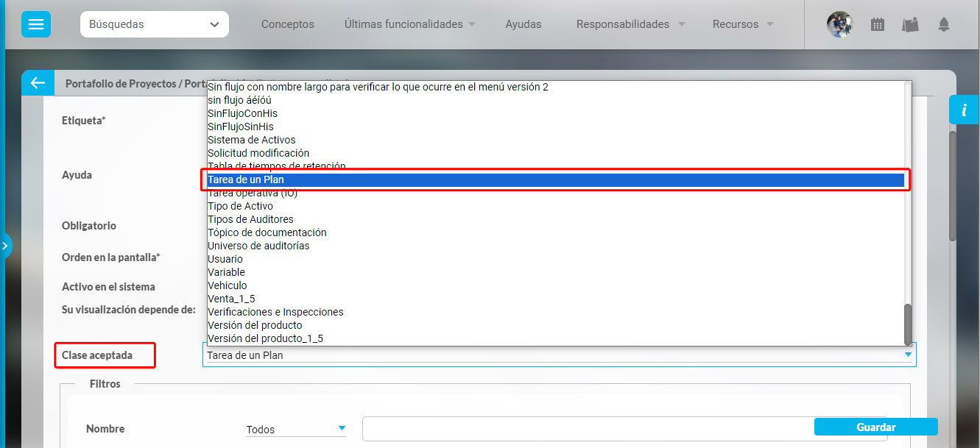
Task: Open the Ayudas menu item
Action: (x=523, y=24)
